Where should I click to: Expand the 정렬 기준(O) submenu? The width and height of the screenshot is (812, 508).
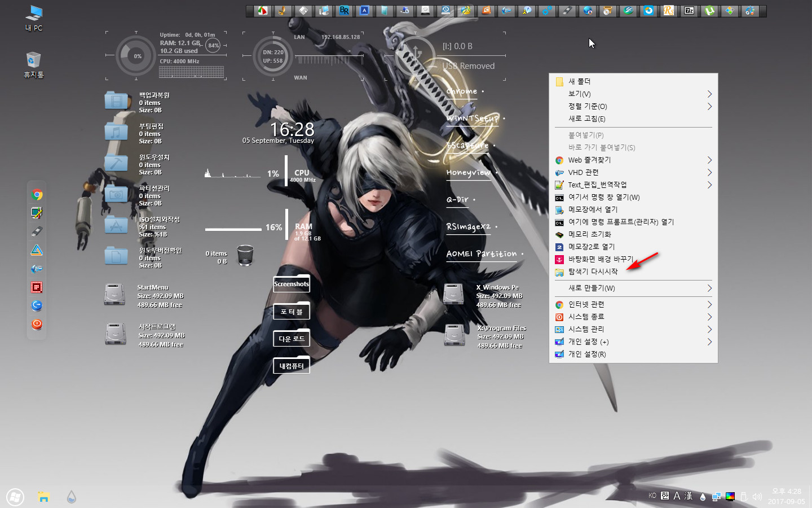click(633, 106)
